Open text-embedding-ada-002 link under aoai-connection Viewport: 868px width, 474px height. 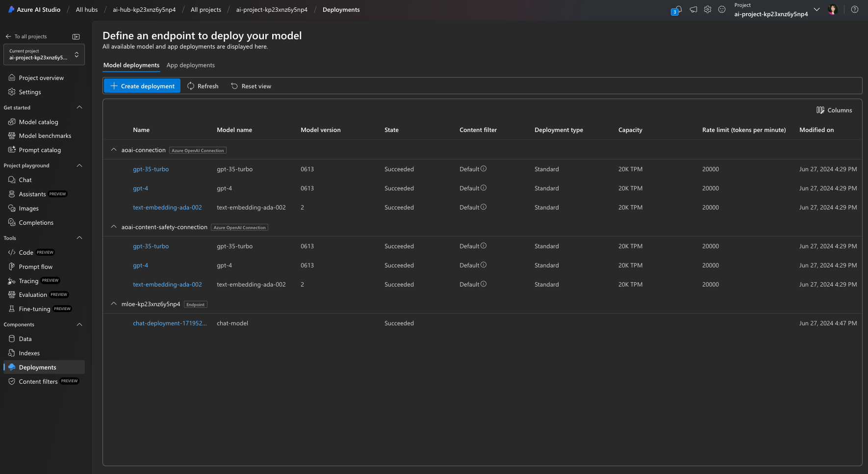[x=167, y=207]
